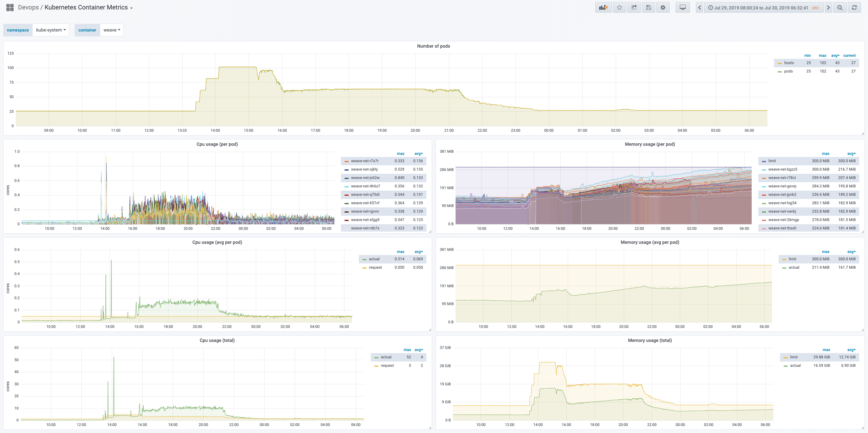Open the weave container dropdown
Viewport: 868px width, 433px height.
[111, 30]
